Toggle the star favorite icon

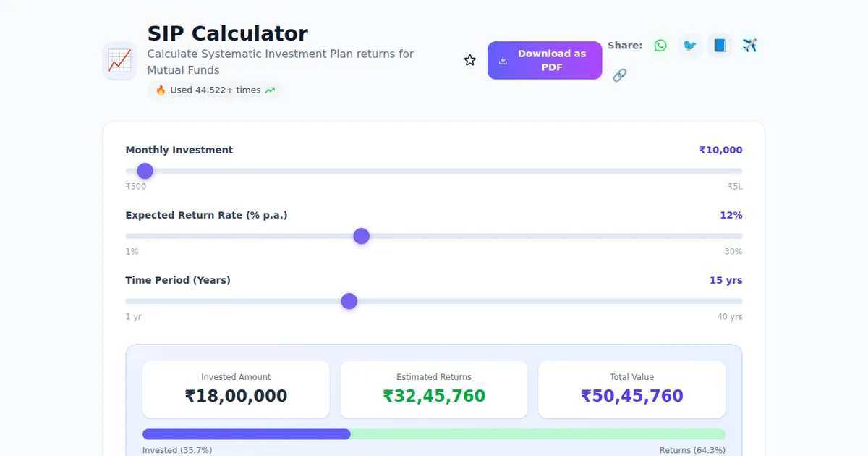click(x=470, y=60)
